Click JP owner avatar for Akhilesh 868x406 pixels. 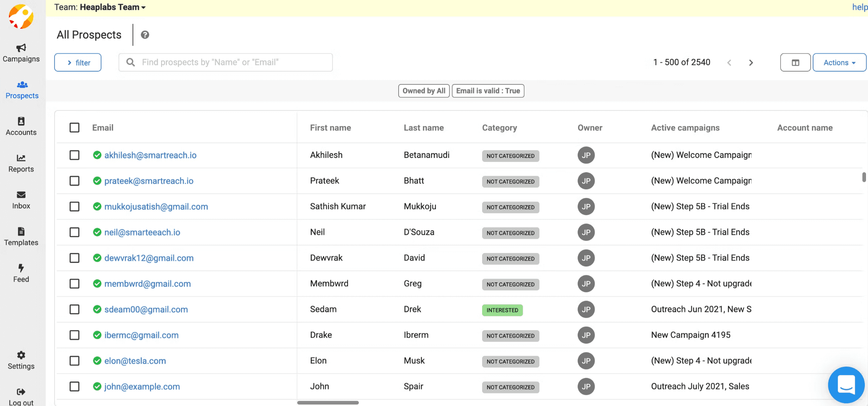point(586,155)
